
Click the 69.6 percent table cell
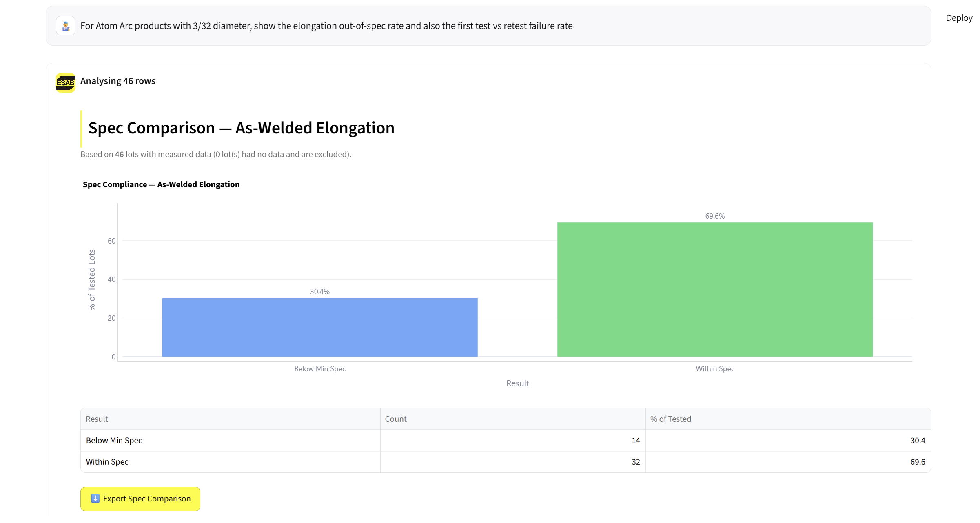click(788, 462)
